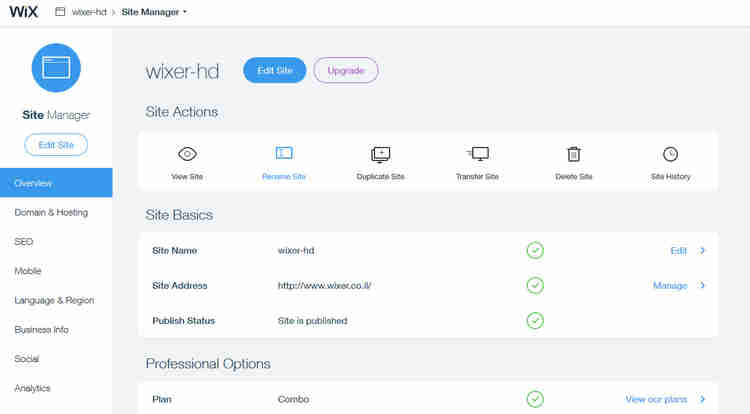
Task: Open the wixer-hd breadcrumb link
Action: (x=89, y=12)
